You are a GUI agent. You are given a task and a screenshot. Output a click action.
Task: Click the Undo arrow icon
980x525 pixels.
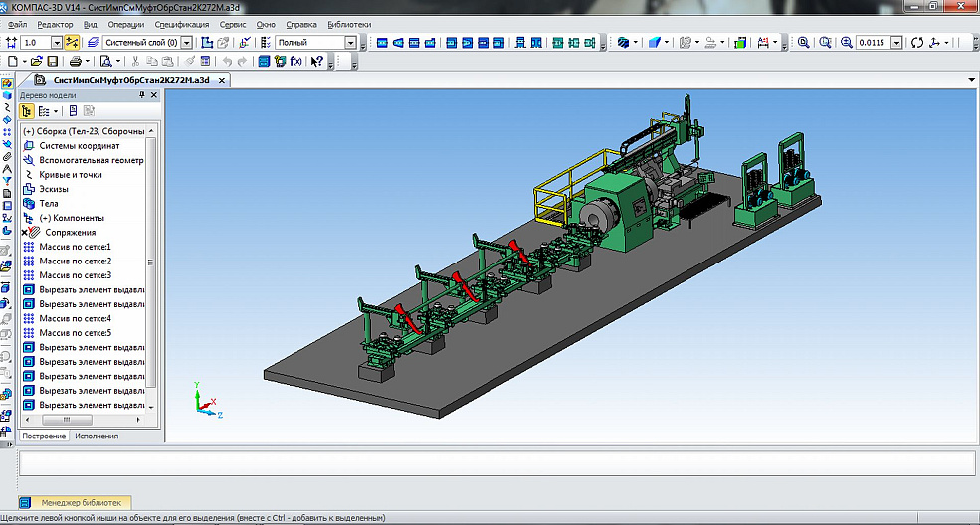(228, 62)
